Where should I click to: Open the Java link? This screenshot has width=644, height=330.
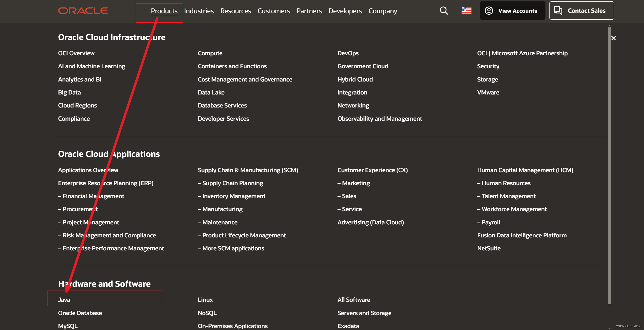pos(64,300)
